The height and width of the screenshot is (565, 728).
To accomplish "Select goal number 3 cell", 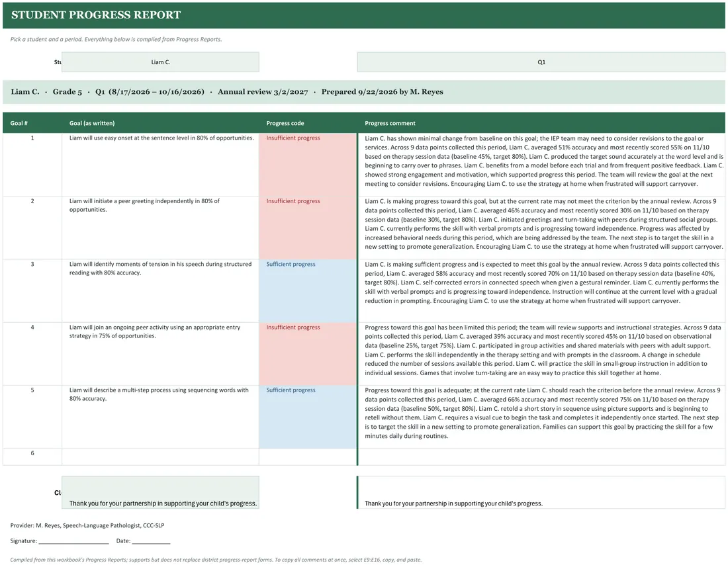I will pyautogui.click(x=32, y=290).
